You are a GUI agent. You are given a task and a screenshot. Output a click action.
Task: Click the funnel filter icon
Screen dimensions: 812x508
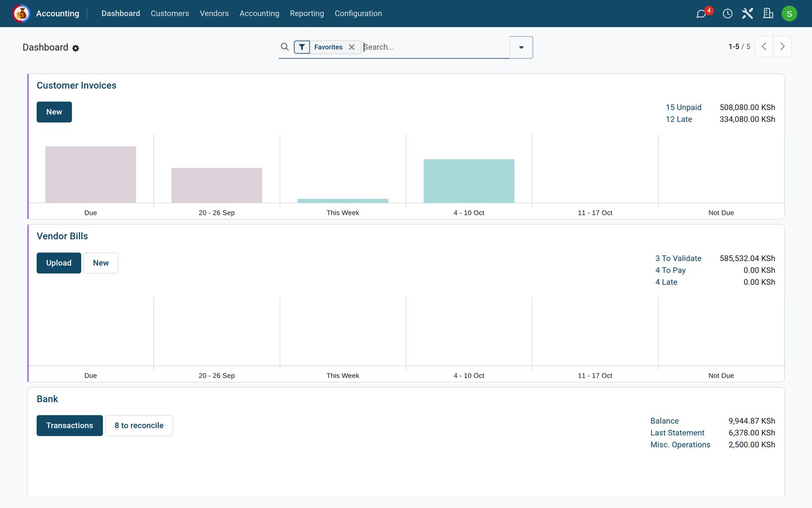[302, 47]
